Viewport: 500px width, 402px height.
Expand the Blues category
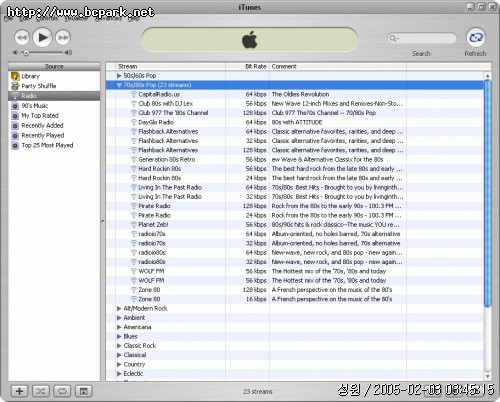pos(119,336)
